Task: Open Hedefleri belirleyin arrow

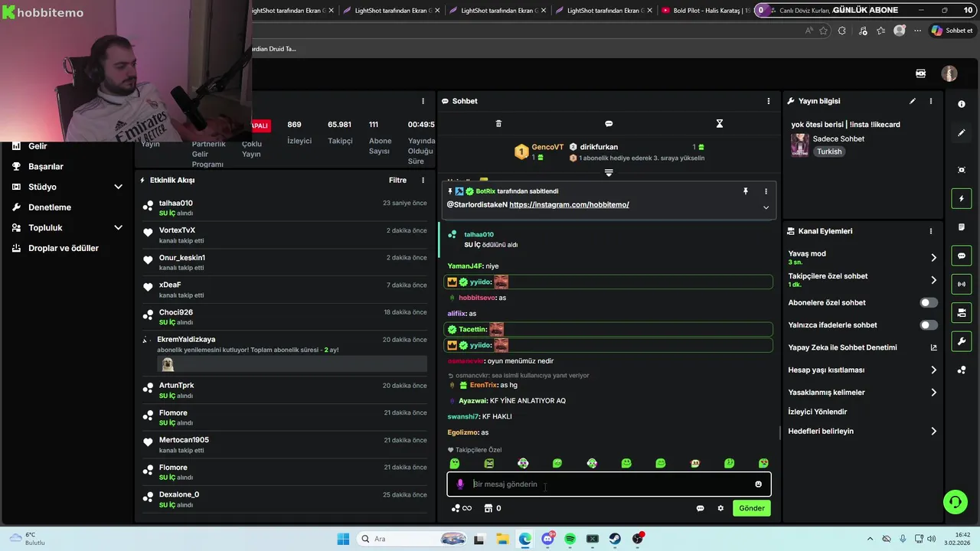Action: 933,432
